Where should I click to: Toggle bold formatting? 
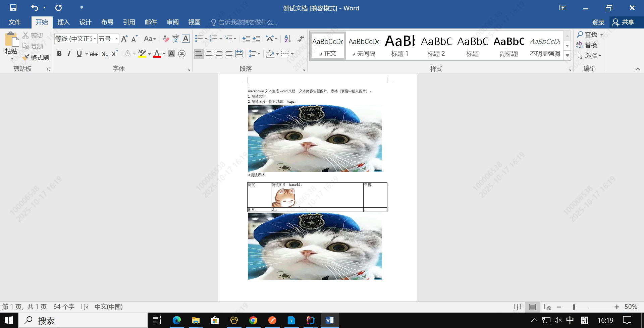tap(59, 53)
